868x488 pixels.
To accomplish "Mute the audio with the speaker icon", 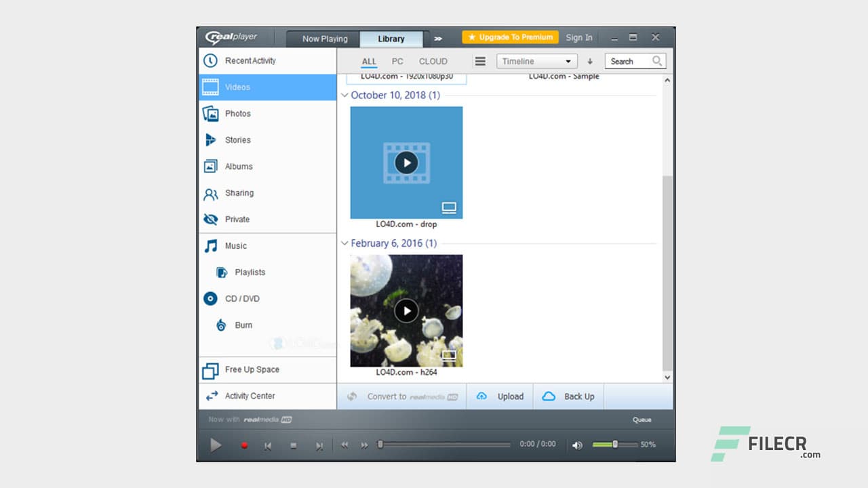I will click(x=577, y=445).
